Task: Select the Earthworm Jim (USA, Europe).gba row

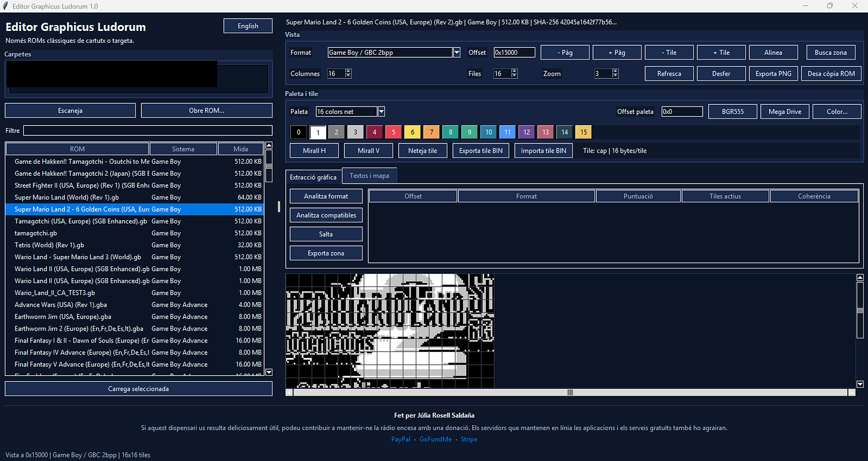Action: [x=134, y=316]
